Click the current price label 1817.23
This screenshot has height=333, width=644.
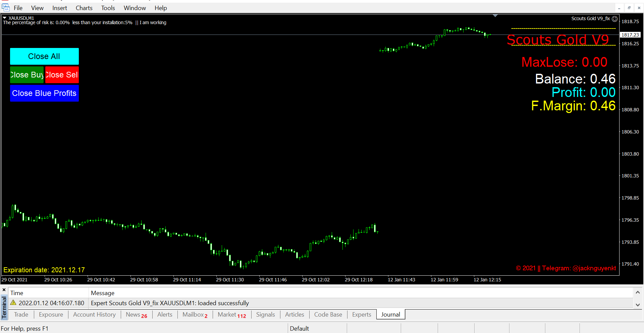pos(630,35)
